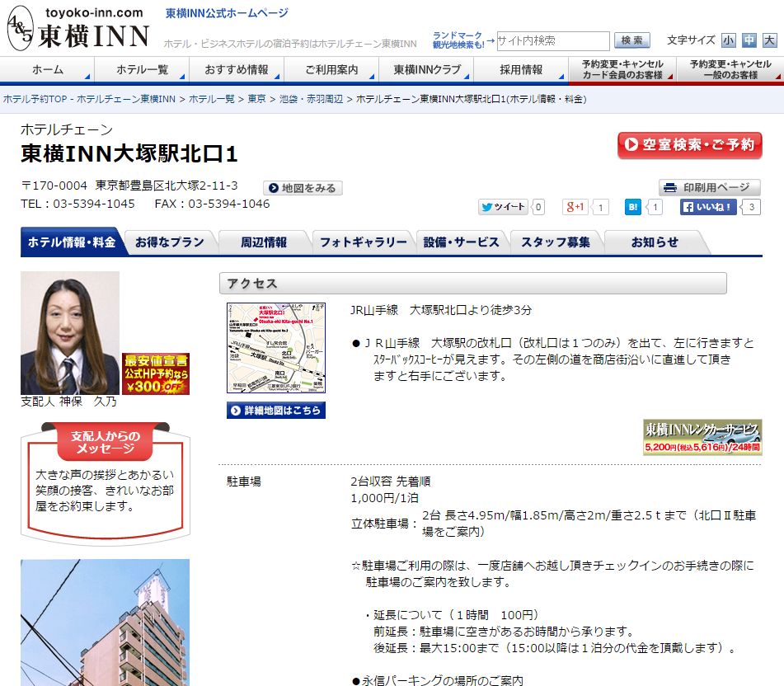Image resolution: width=784 pixels, height=686 pixels.
Task: Click the 地図をみる map button
Action: (303, 188)
